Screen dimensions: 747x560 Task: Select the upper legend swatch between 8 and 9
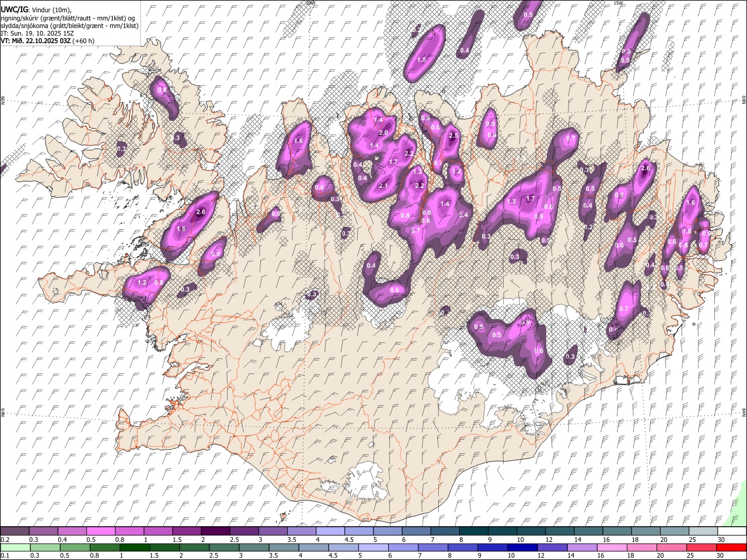[473, 531]
